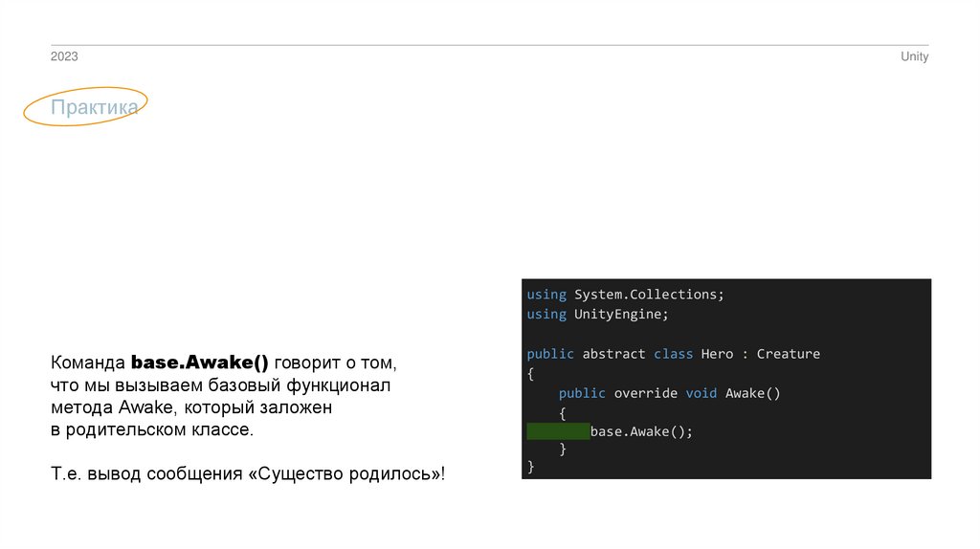
Task: Click the line "в родительском классе."
Action: pos(152,430)
